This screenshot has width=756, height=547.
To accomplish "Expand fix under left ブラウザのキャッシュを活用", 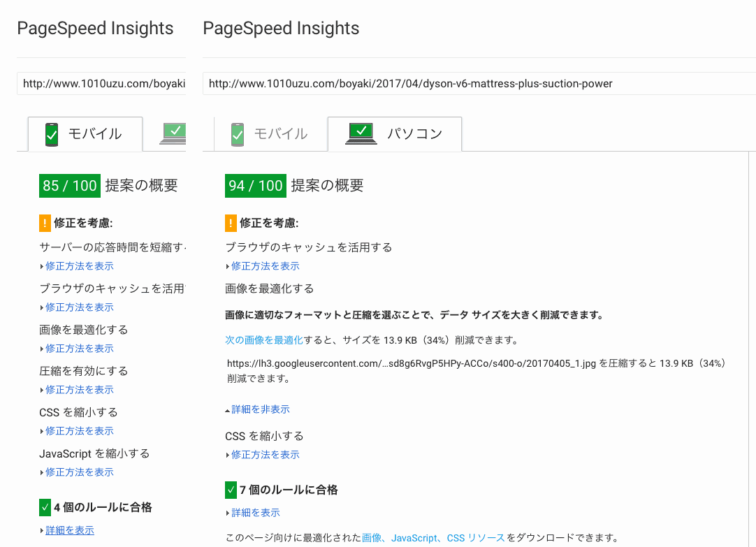I will point(80,307).
